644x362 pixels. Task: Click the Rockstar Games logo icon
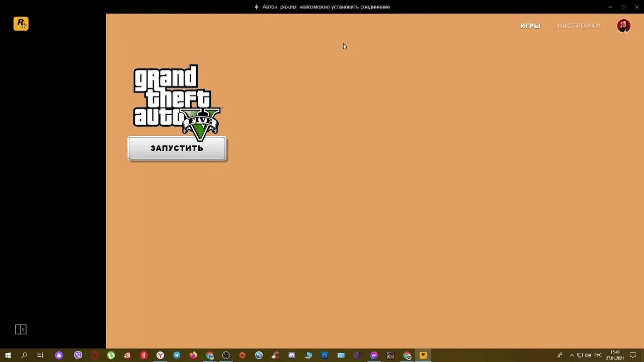[21, 24]
